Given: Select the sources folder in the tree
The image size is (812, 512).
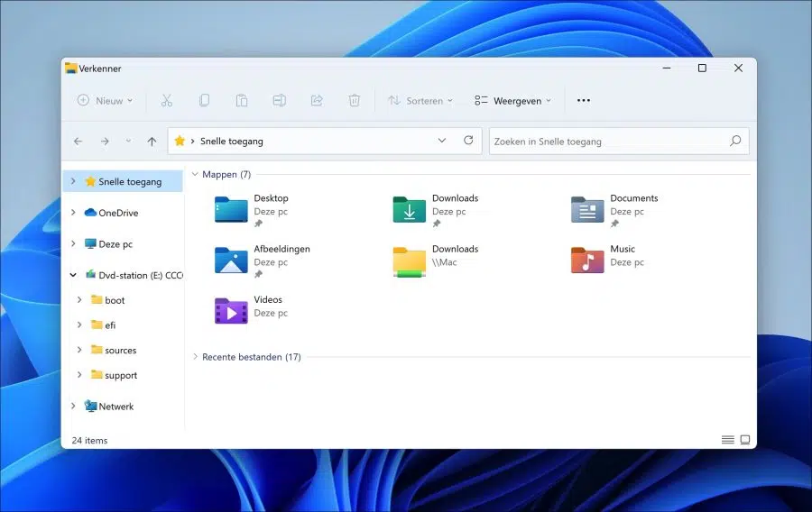Looking at the screenshot, I should 114,350.
